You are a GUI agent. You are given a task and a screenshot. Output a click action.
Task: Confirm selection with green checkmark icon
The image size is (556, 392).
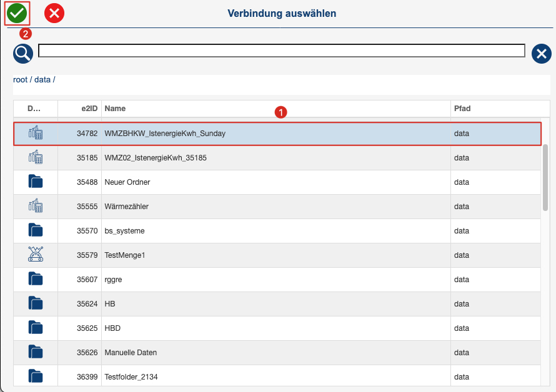17,14
